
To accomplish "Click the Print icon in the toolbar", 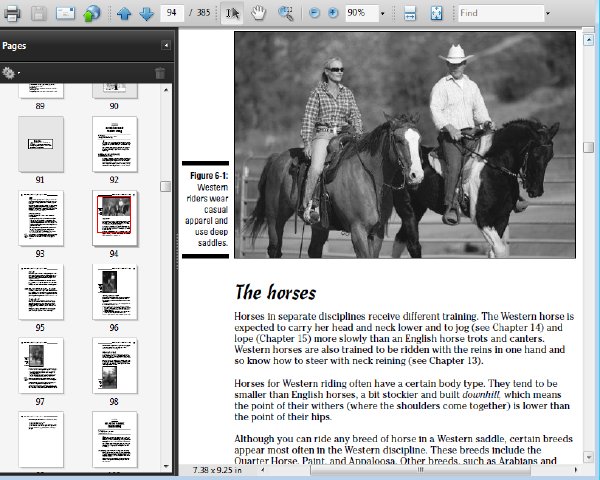I will [x=12, y=13].
